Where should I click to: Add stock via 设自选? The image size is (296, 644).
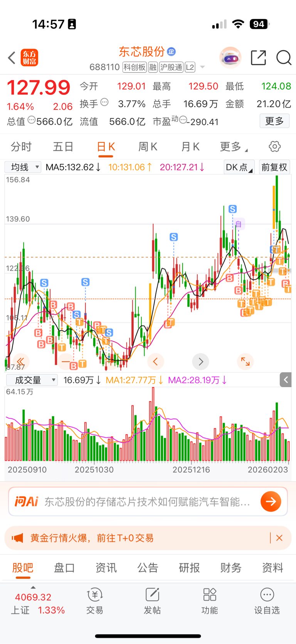[x=267, y=601]
